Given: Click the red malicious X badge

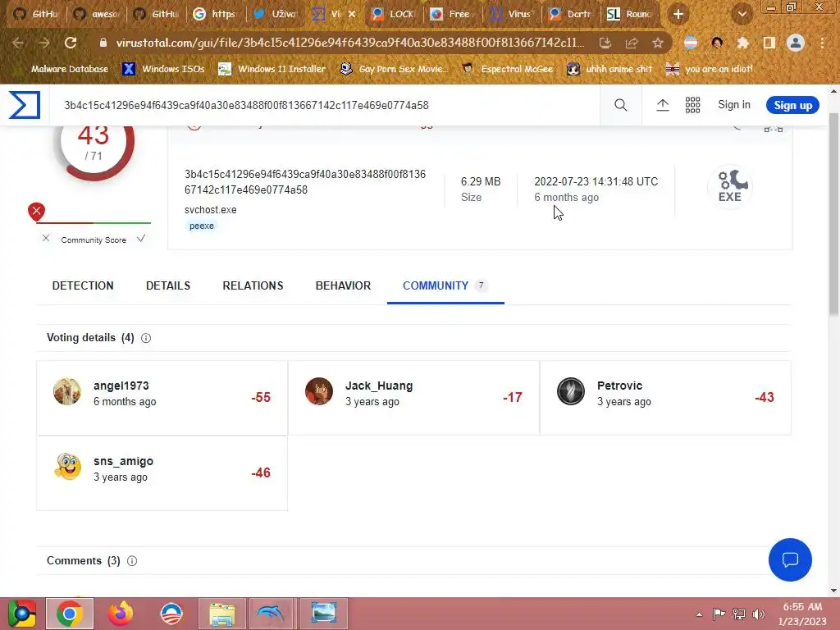Looking at the screenshot, I should (36, 212).
